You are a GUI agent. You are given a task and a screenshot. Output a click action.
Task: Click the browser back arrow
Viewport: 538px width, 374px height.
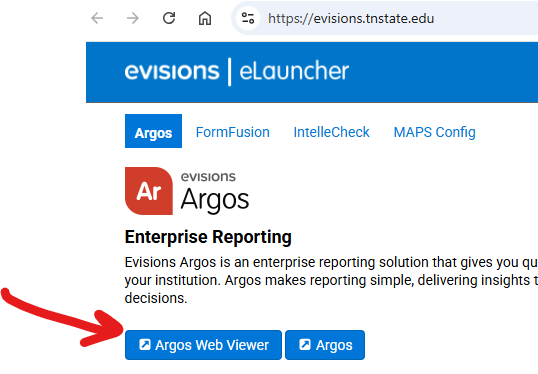coord(97,18)
